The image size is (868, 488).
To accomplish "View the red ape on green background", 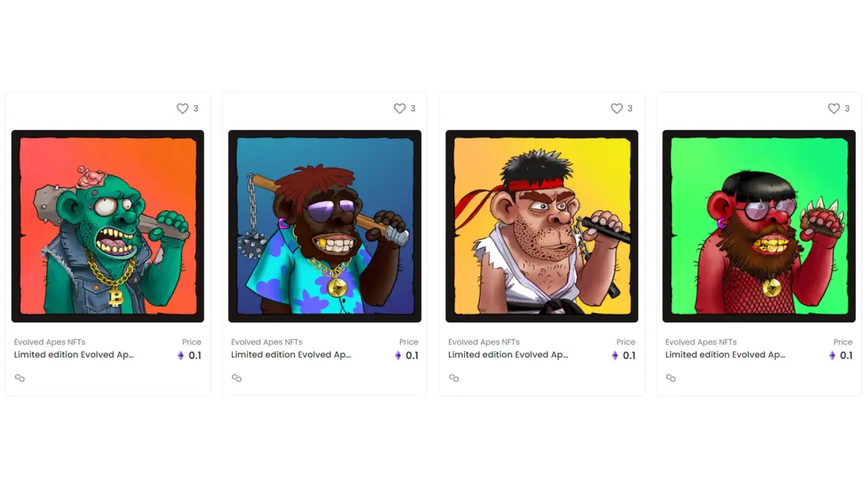I will (759, 226).
